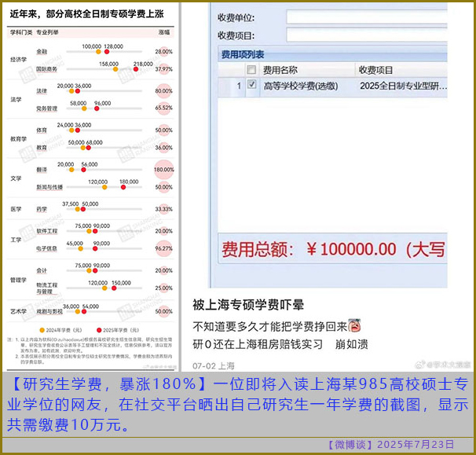Click the 96.27% increase bubble

coord(164,248)
